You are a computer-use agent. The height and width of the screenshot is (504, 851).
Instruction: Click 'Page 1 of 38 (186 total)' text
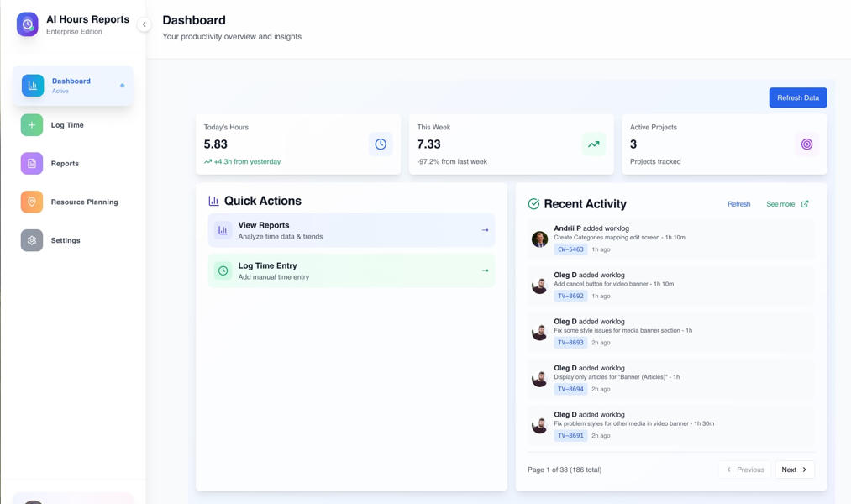(x=565, y=470)
